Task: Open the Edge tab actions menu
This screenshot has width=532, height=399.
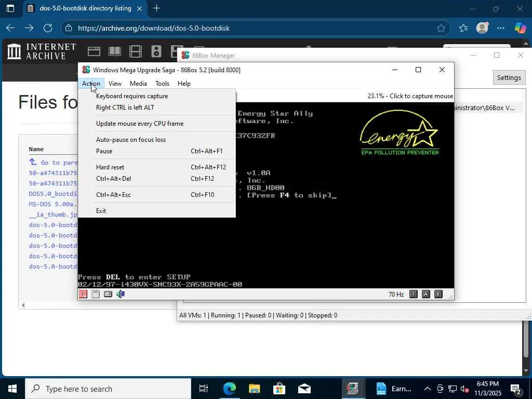Action: [x=10, y=8]
